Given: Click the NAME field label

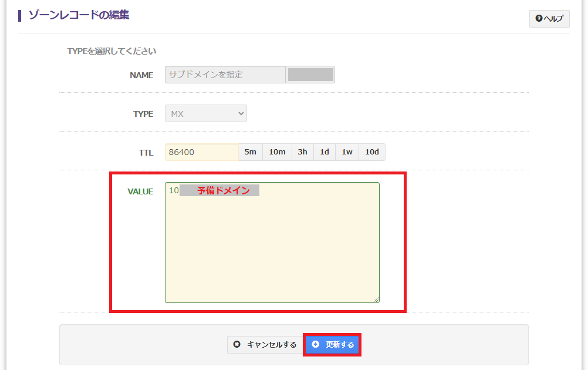Looking at the screenshot, I should tap(141, 75).
